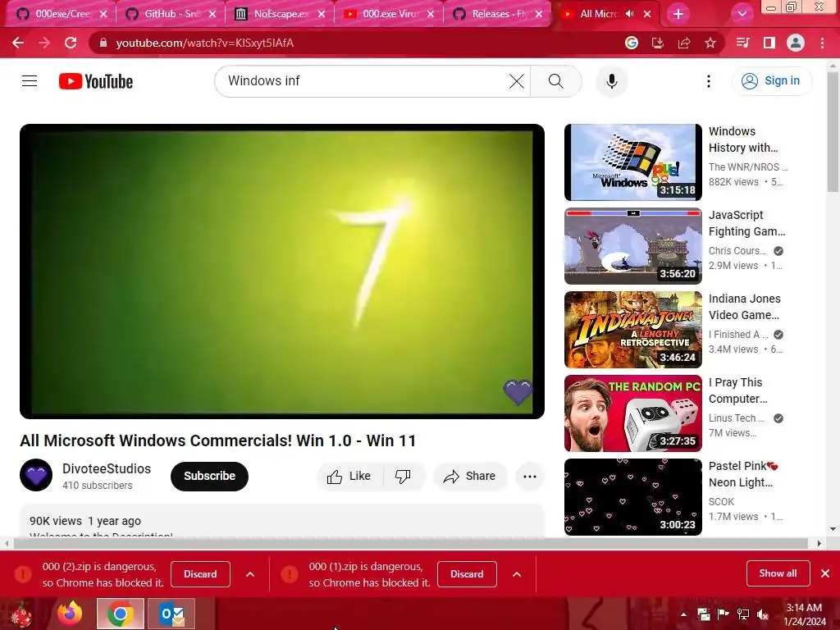
Task: Sign in to YouTube
Action: 771,81
